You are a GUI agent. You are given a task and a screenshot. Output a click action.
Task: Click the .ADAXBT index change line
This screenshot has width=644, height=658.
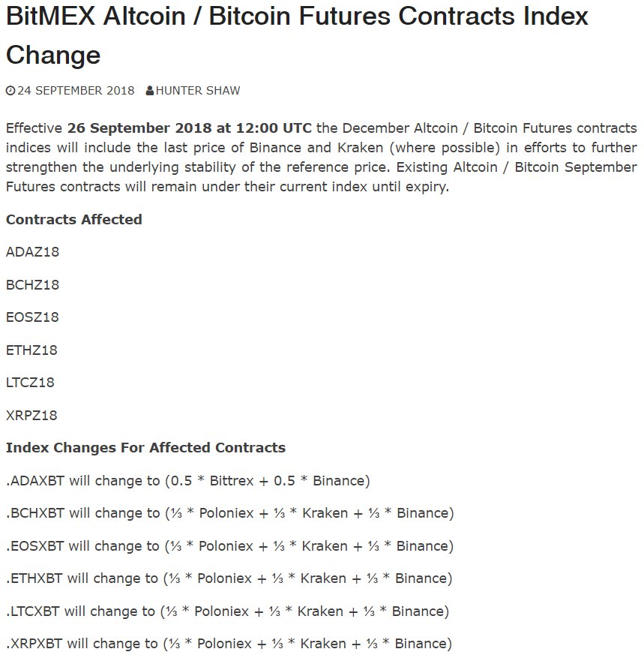[x=187, y=481]
